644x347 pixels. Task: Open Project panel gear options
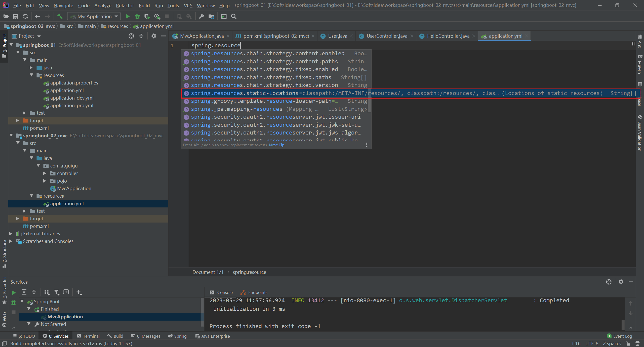(153, 36)
